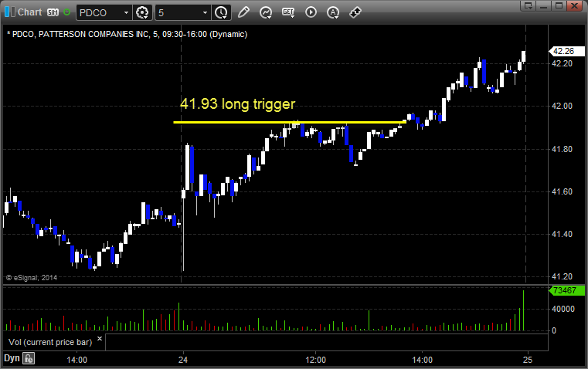Close the chart window

click(574, 5)
